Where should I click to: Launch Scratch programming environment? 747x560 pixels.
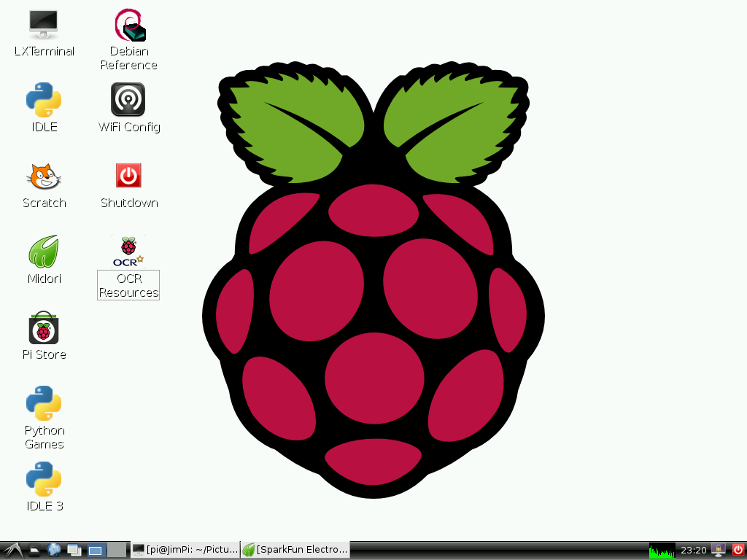(43, 178)
